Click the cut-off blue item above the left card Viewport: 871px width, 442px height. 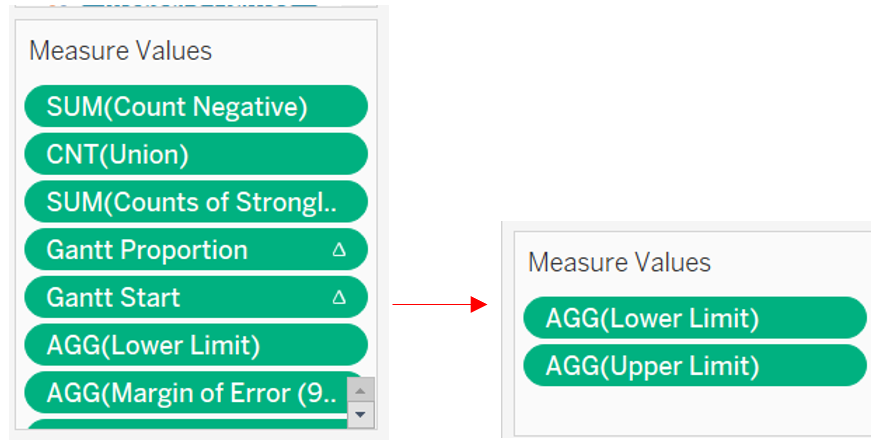[200, 3]
